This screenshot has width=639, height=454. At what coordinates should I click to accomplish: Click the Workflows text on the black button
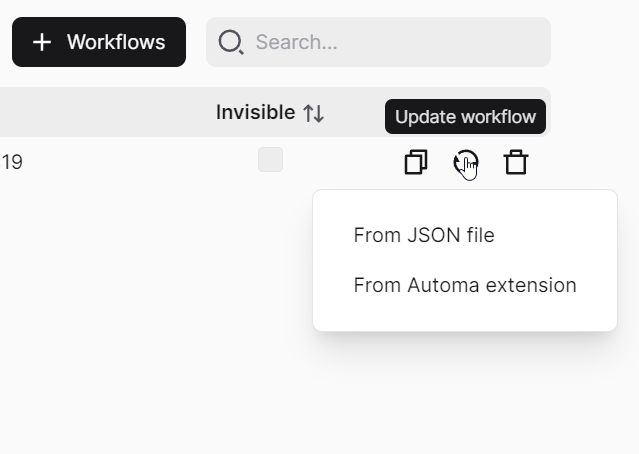pos(116,42)
